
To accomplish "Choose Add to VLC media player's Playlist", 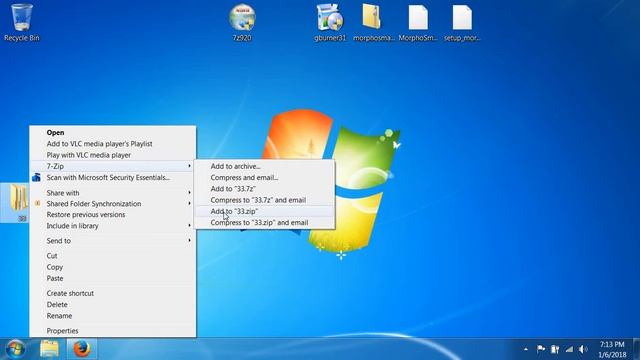I will [x=113, y=144].
